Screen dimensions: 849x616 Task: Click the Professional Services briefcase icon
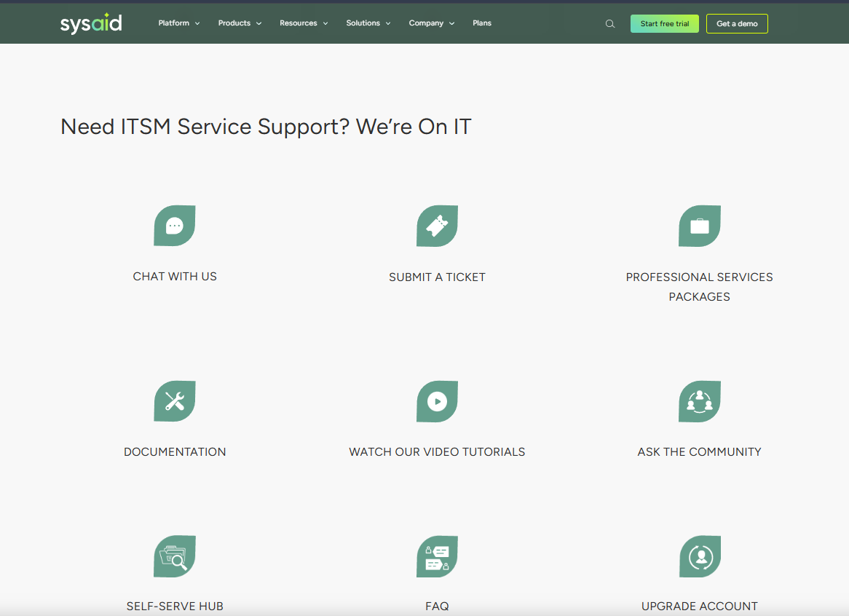pyautogui.click(x=700, y=226)
